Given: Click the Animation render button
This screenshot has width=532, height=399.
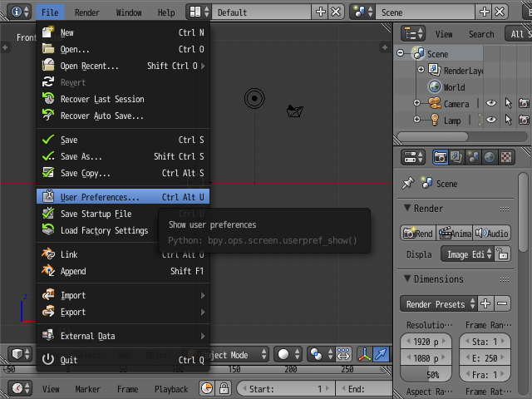Looking at the screenshot, I should click(455, 234).
